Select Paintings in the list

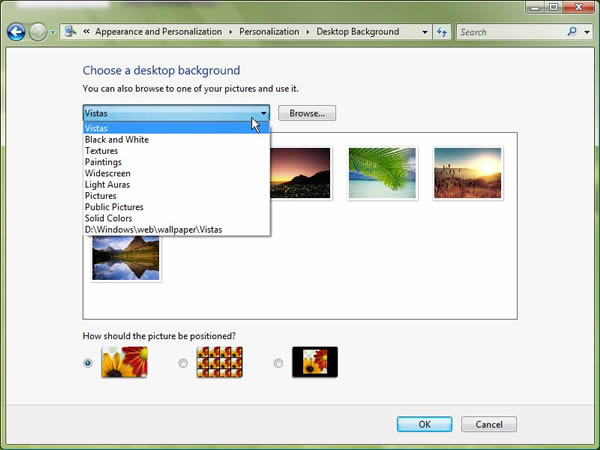176,162
